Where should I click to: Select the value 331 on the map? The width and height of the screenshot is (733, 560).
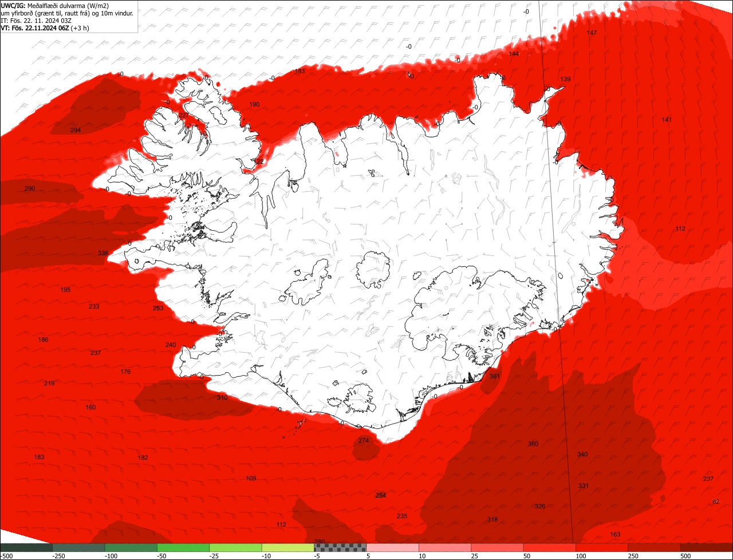coord(583,486)
